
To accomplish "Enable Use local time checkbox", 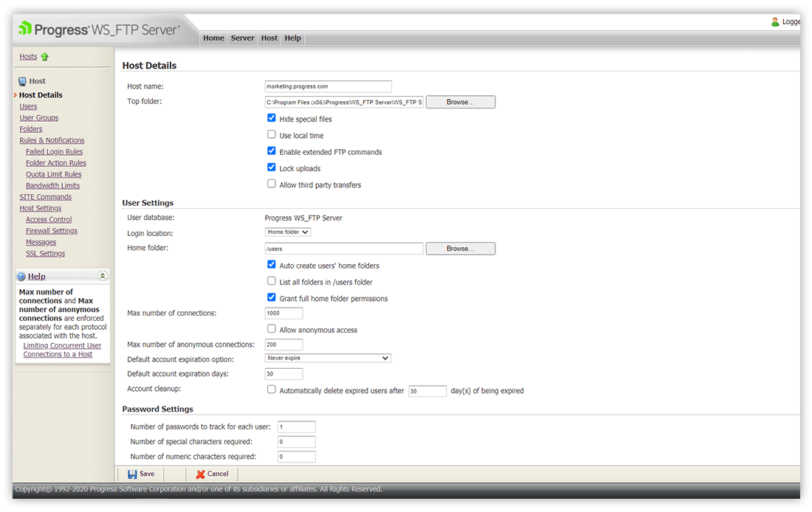I will point(272,134).
